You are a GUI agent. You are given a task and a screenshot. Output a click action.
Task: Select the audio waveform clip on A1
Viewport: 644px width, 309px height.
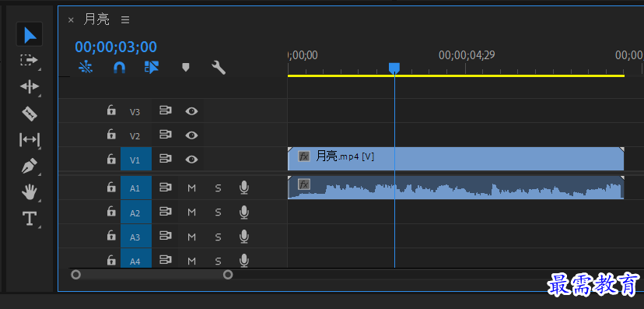click(x=456, y=188)
